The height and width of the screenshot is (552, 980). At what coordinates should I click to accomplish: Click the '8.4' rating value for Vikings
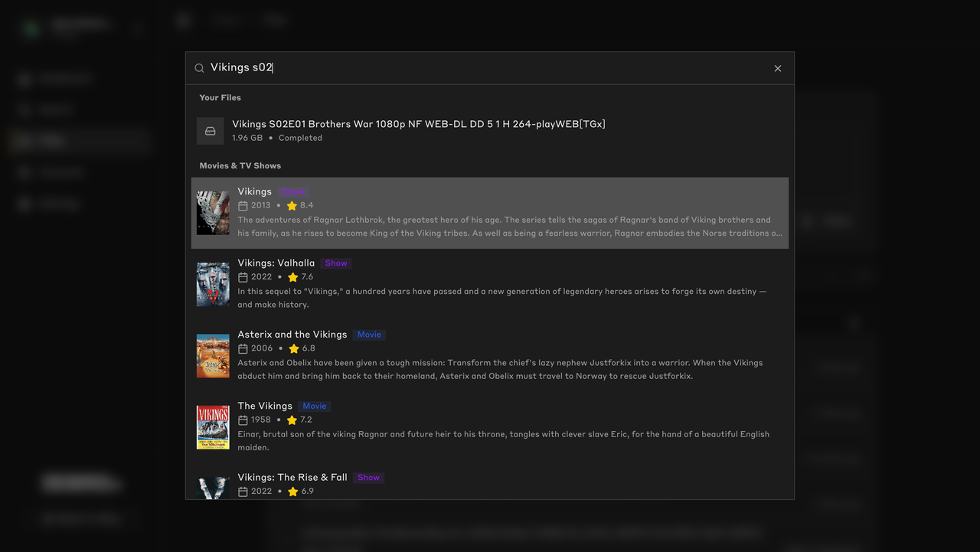click(307, 206)
